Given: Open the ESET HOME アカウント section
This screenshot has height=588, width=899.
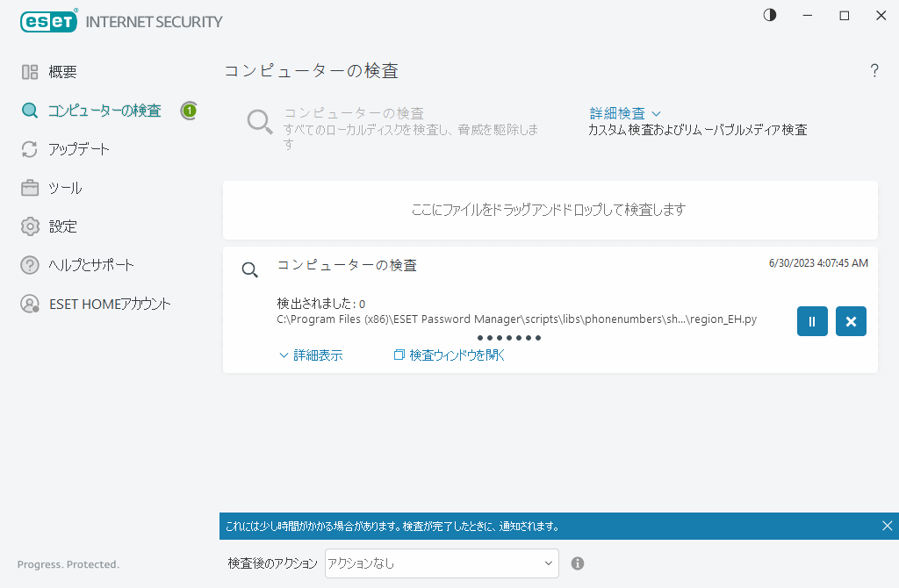Looking at the screenshot, I should tap(104, 303).
